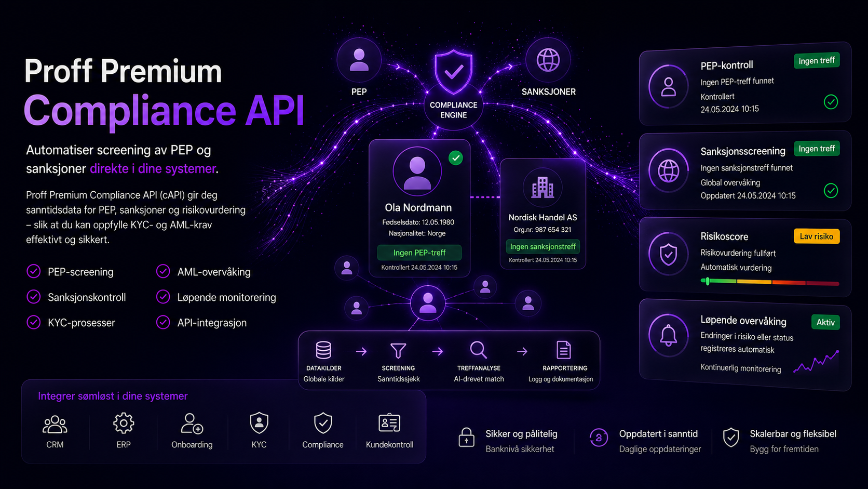Click "Risikovurdering fullført"

(738, 253)
